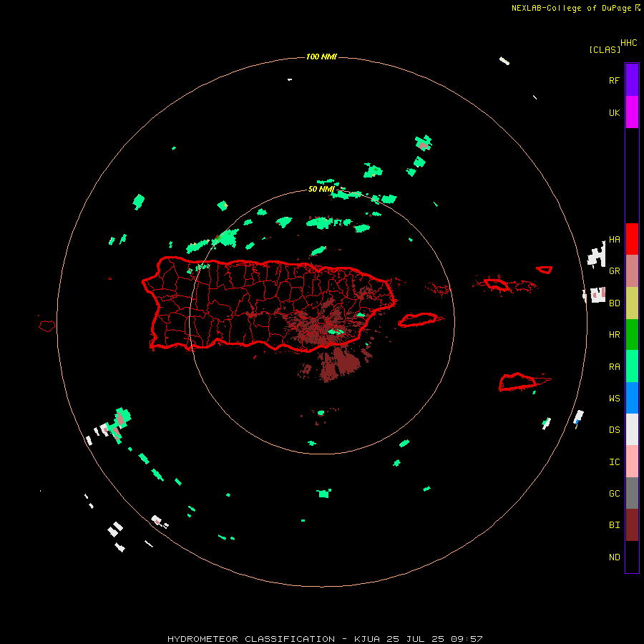Screen dimensions: 644x644
Task: Click the blue WS legend swatch
Action: pyautogui.click(x=632, y=398)
